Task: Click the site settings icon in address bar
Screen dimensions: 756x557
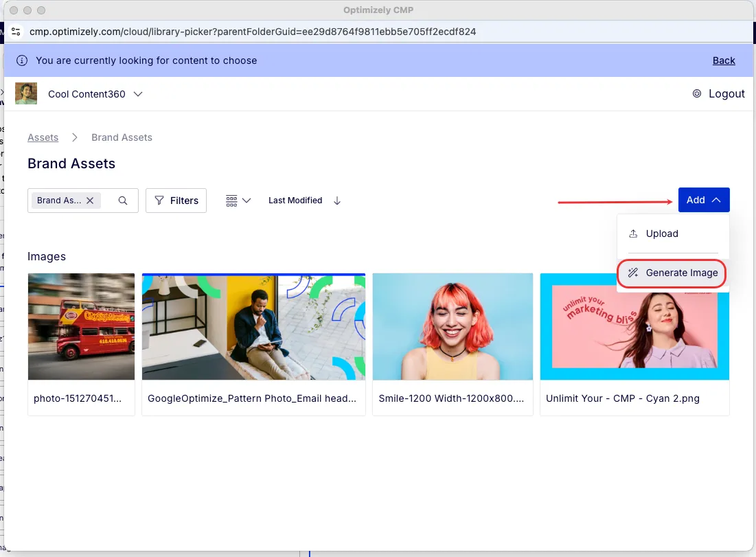Action: click(x=16, y=32)
